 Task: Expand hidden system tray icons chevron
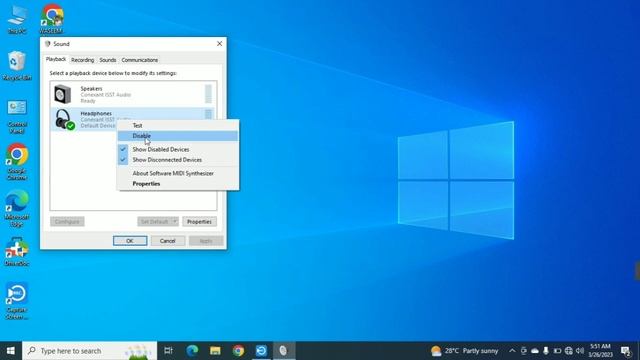click(512, 351)
